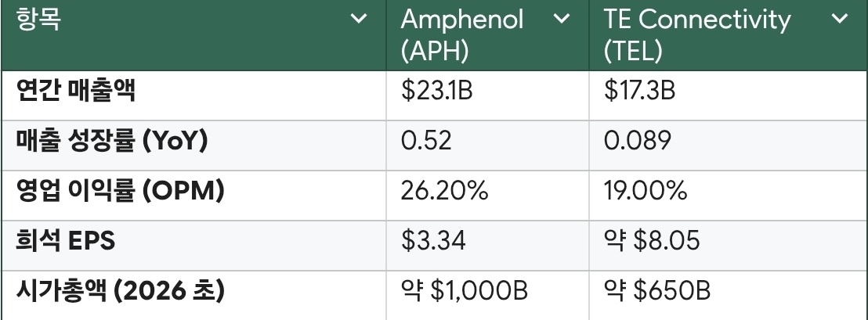Select the 연간 매출액 row label
The height and width of the screenshot is (320, 868).
click(x=75, y=90)
